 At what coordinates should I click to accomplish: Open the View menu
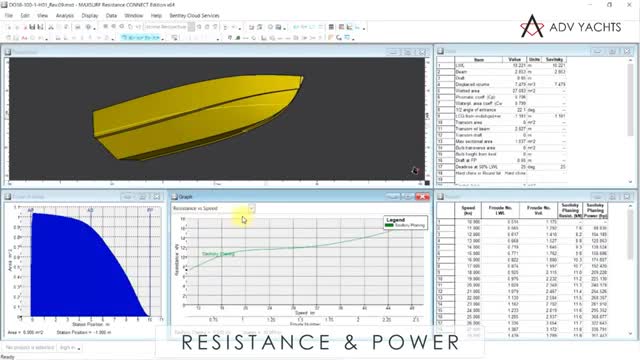(42, 16)
